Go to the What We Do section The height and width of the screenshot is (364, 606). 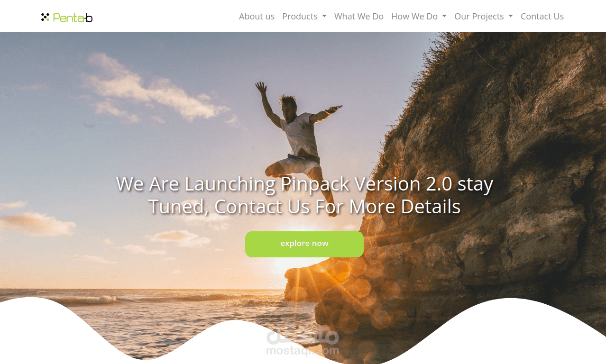(359, 16)
